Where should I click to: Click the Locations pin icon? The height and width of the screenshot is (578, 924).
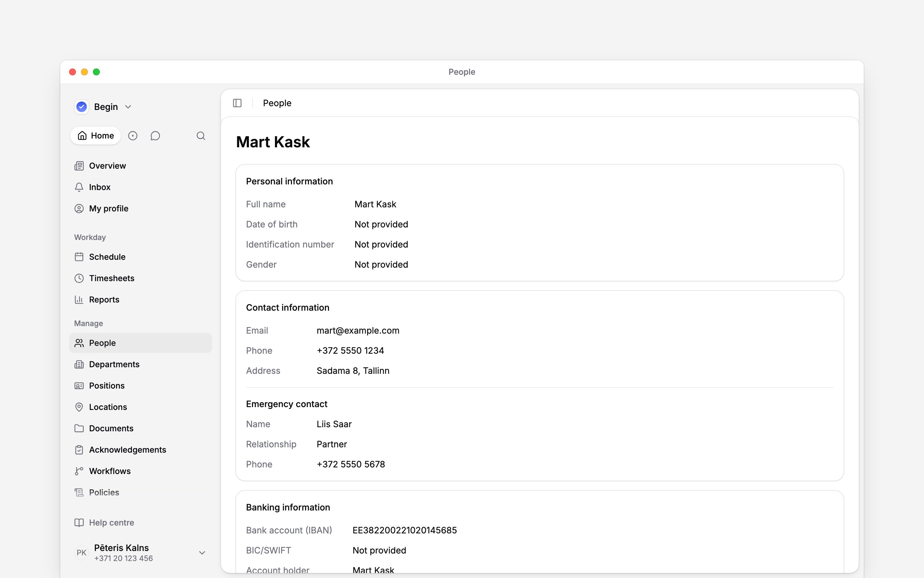click(x=79, y=407)
